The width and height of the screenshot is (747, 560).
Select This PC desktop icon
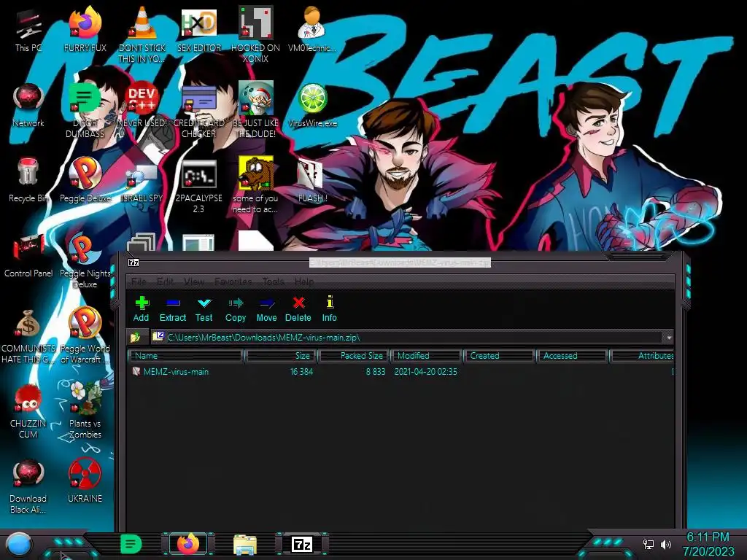click(x=28, y=31)
